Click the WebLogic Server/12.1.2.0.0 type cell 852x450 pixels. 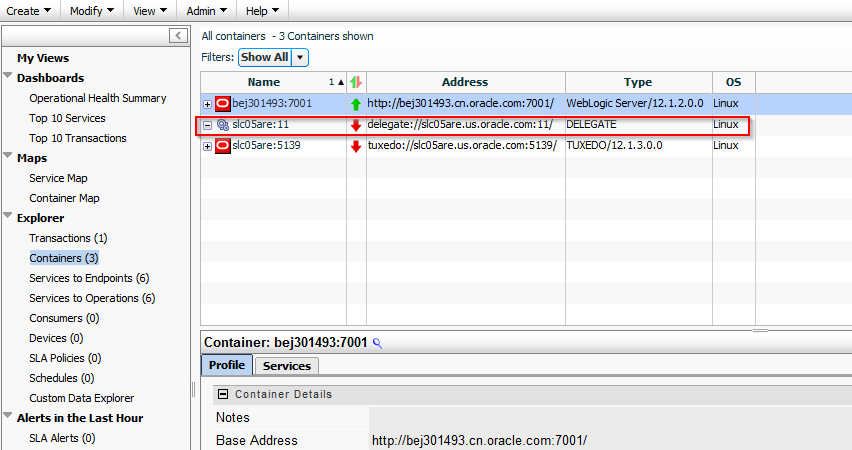pyautogui.click(x=635, y=103)
